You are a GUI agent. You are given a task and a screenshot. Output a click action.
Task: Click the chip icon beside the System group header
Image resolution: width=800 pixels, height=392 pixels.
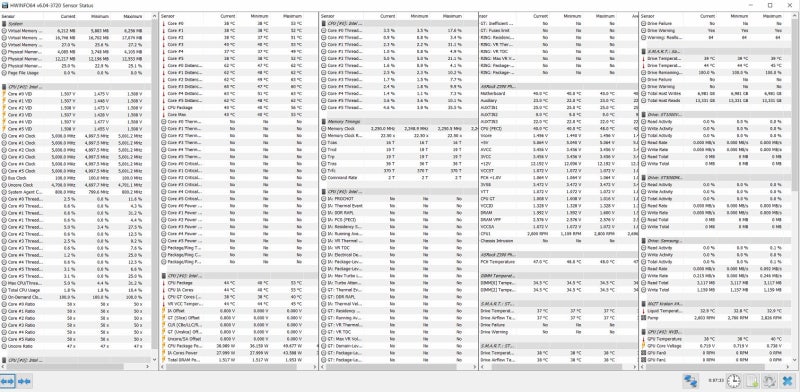coord(4,23)
